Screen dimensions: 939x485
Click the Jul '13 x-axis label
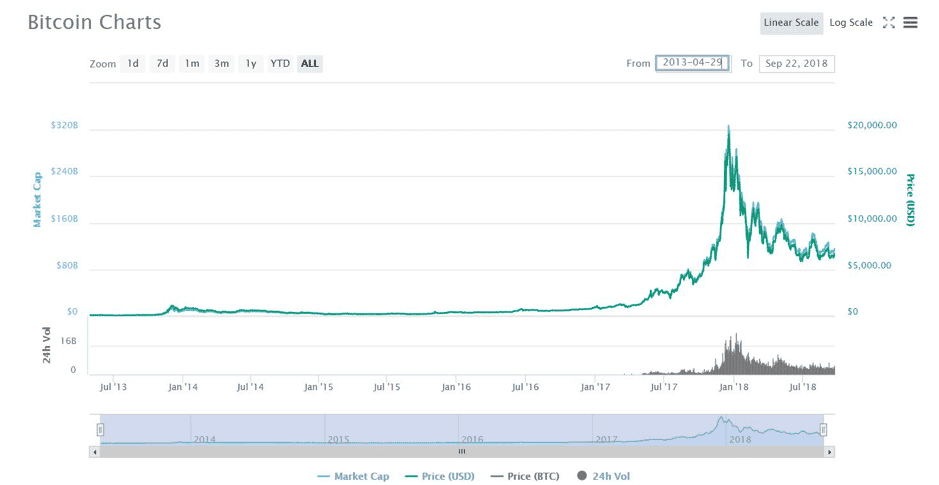point(114,387)
